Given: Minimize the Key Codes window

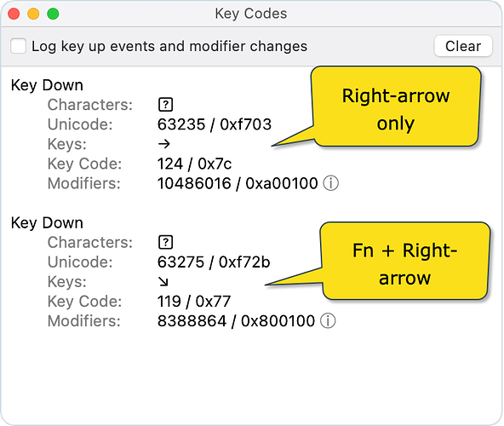Looking at the screenshot, I should pos(33,14).
